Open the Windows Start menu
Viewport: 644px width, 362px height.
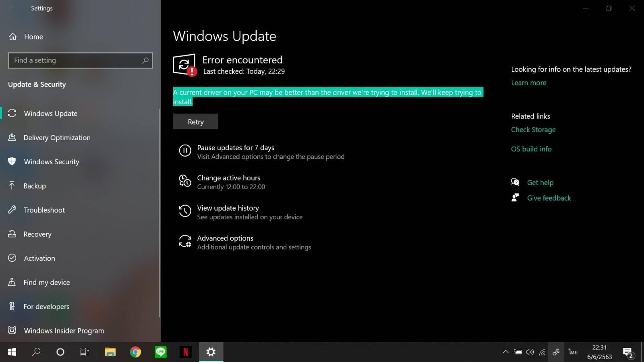click(x=12, y=352)
